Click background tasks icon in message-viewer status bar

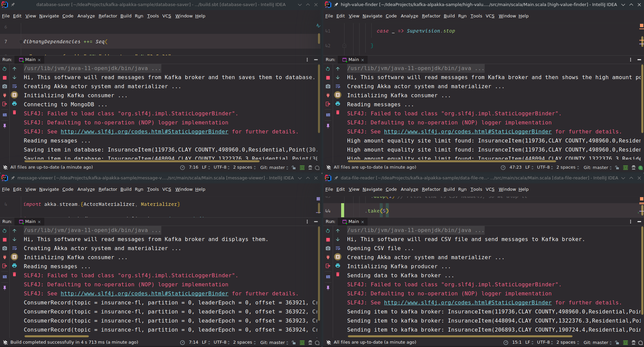(182, 343)
